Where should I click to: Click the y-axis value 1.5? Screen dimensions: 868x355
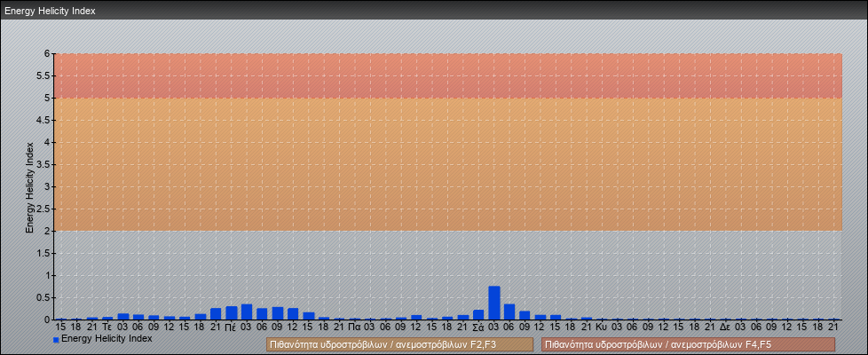point(43,253)
